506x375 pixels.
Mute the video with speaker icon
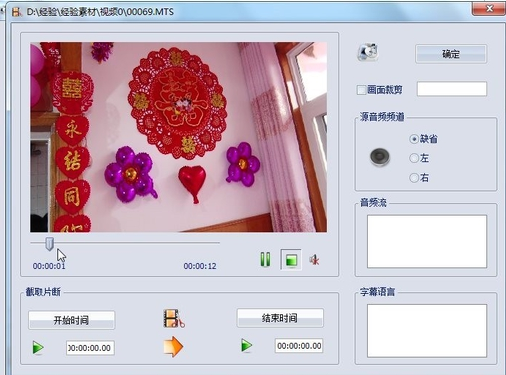pyautogui.click(x=314, y=260)
